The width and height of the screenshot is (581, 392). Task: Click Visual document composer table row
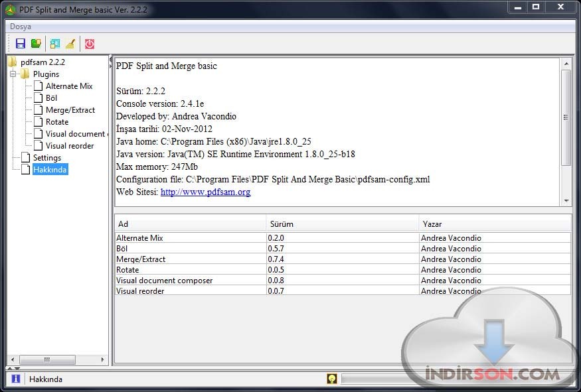coord(343,280)
